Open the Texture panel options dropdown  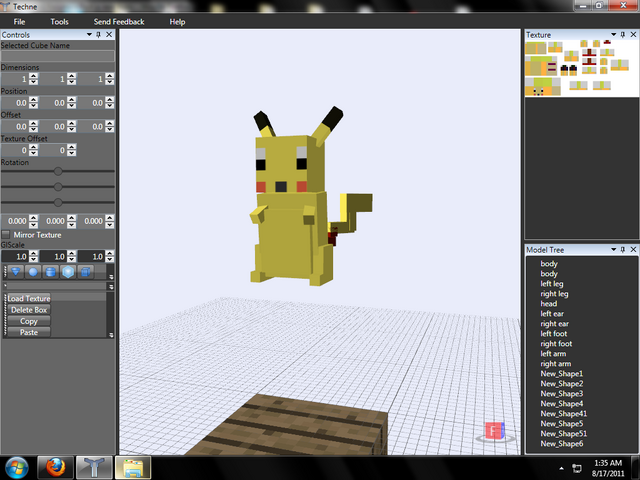tap(613, 35)
